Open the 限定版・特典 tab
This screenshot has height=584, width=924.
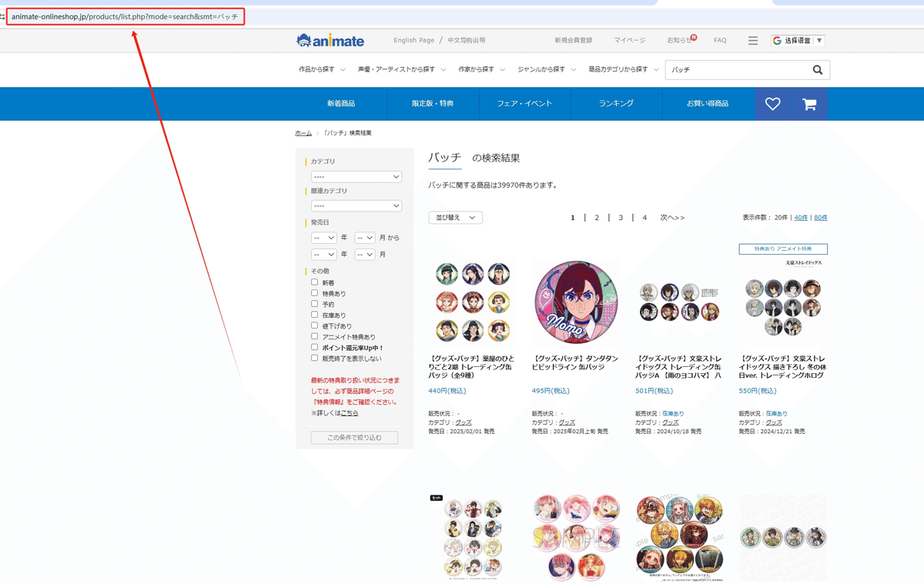coord(433,104)
